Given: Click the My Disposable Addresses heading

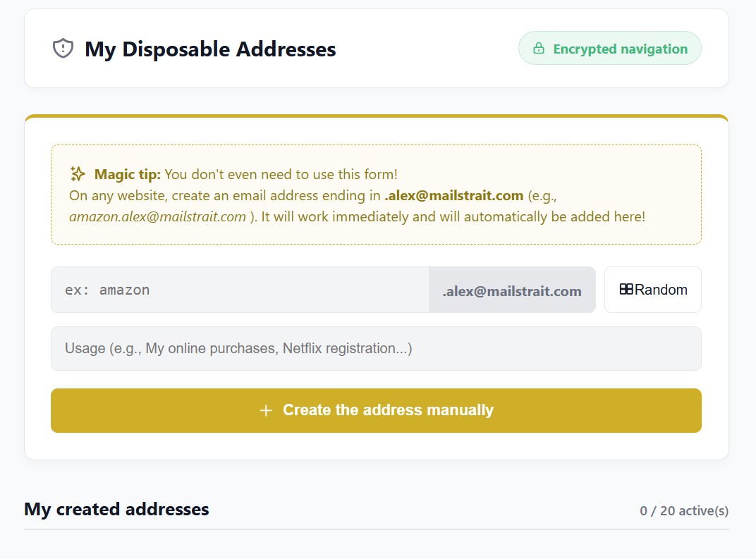Looking at the screenshot, I should click(210, 49).
